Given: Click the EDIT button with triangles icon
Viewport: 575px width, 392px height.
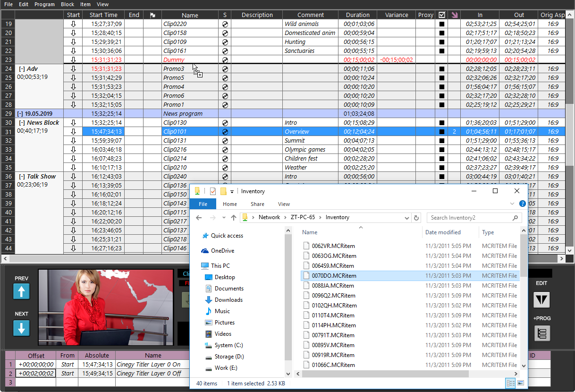Looking at the screenshot, I should [541, 300].
